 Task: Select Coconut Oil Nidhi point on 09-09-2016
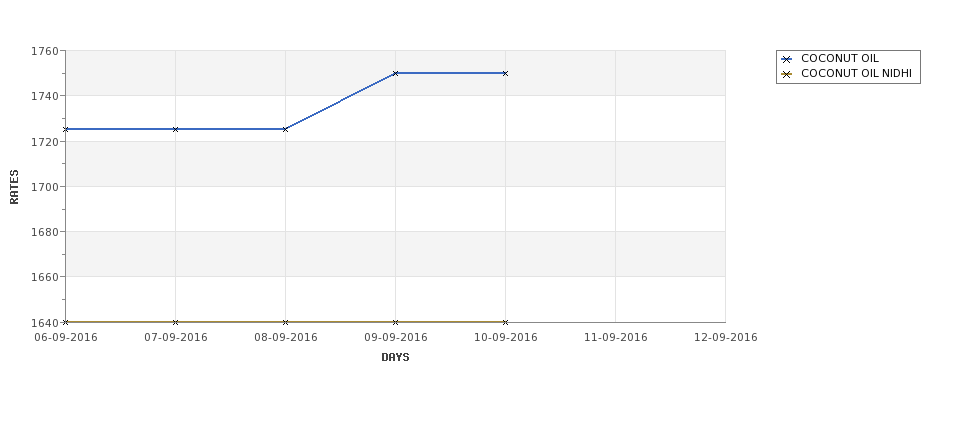click(395, 322)
